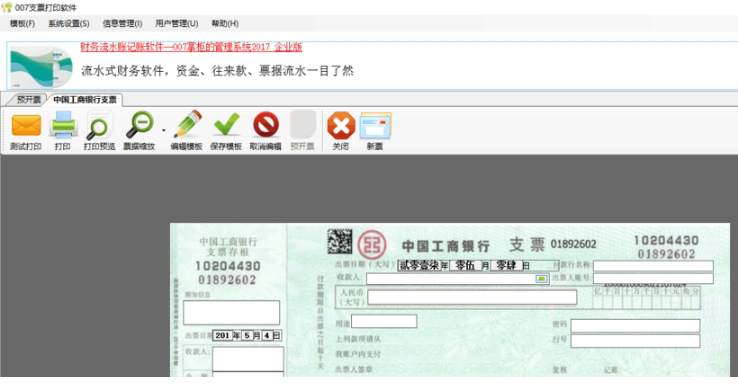The image size is (738, 392).
Task: Click the software box banner image
Action: (41, 67)
